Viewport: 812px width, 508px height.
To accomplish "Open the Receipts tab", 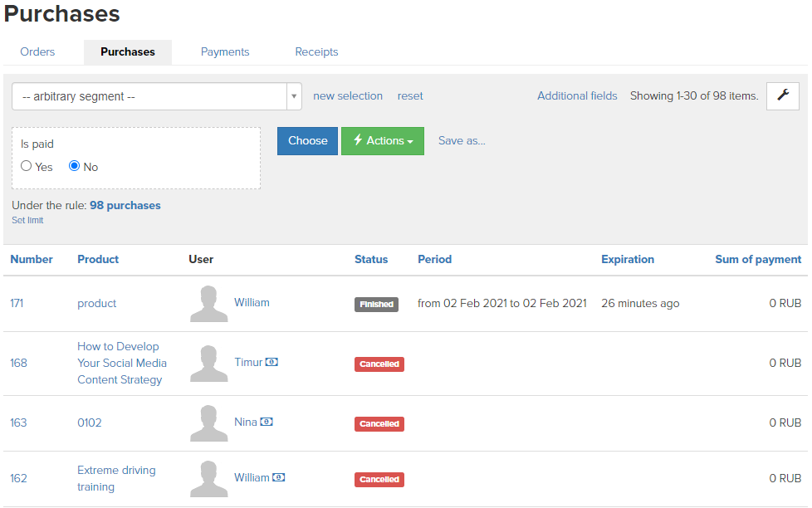I will (x=316, y=51).
